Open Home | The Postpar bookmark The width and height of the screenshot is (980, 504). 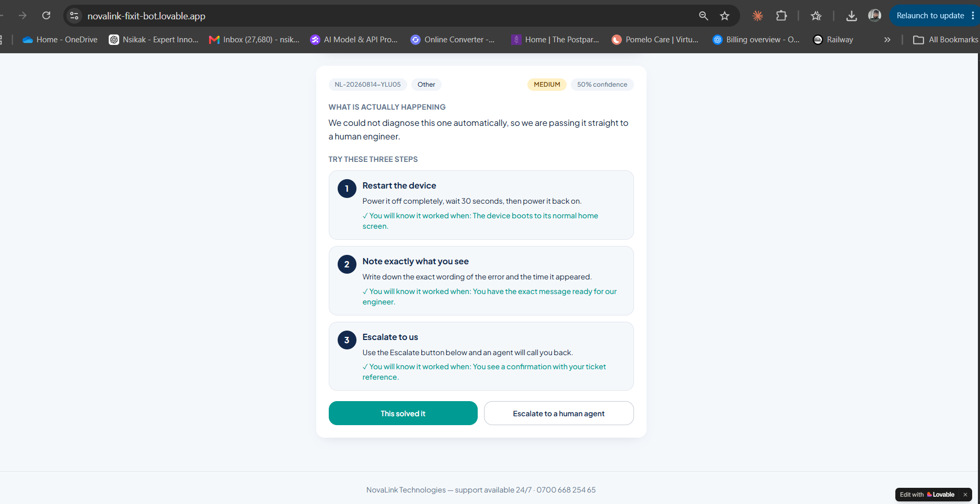pyautogui.click(x=555, y=40)
